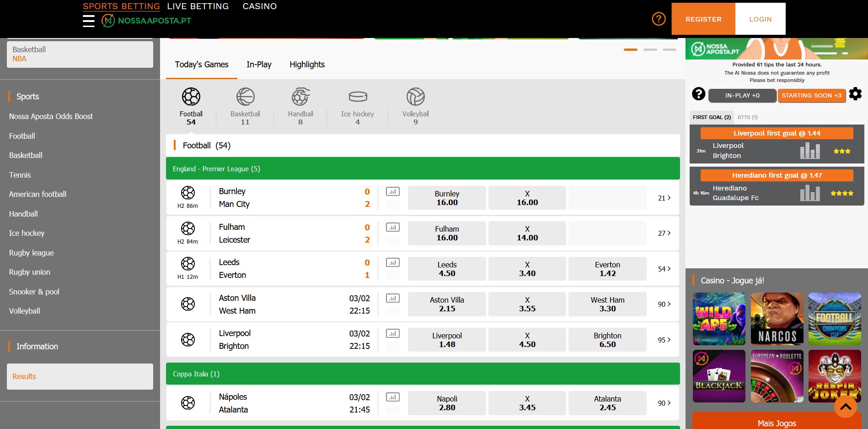Click the LOGIN button
Screen dimensions: 868x429
click(761, 19)
